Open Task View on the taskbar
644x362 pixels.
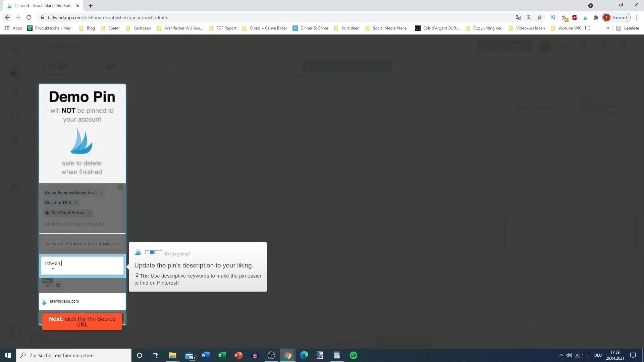[156, 355]
